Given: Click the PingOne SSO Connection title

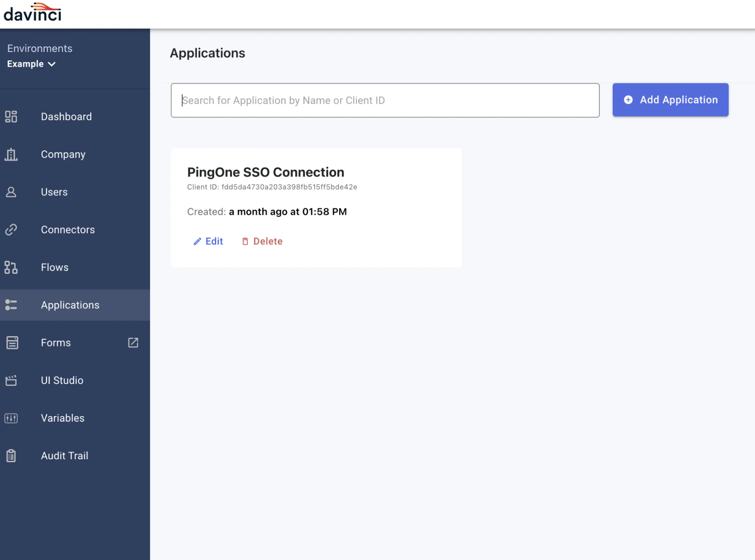Looking at the screenshot, I should [x=266, y=172].
